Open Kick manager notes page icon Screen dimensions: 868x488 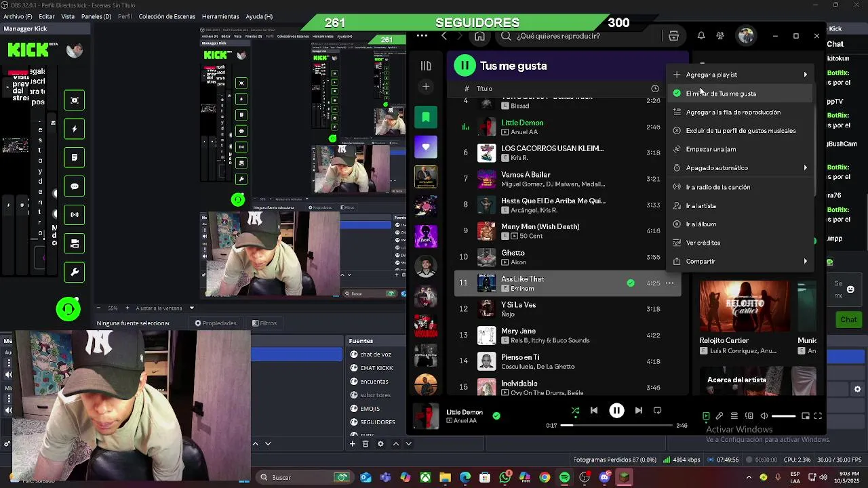pyautogui.click(x=75, y=157)
